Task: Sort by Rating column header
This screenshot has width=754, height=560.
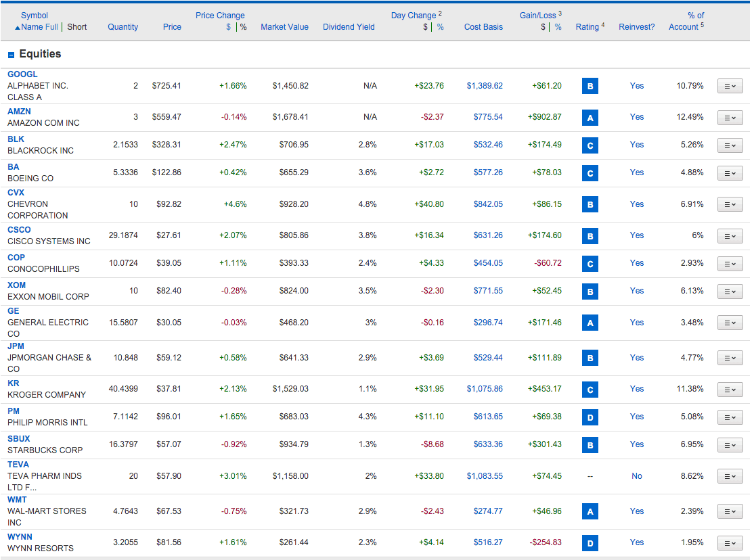Action: tap(587, 27)
